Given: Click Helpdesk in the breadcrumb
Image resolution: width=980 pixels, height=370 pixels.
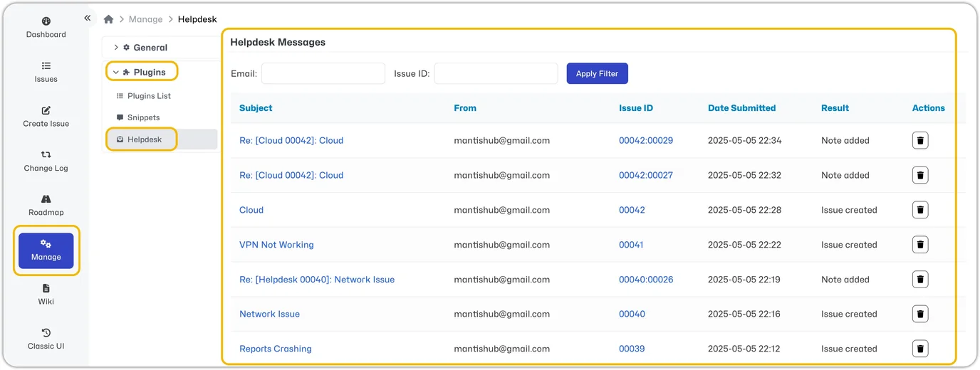Looking at the screenshot, I should point(197,19).
